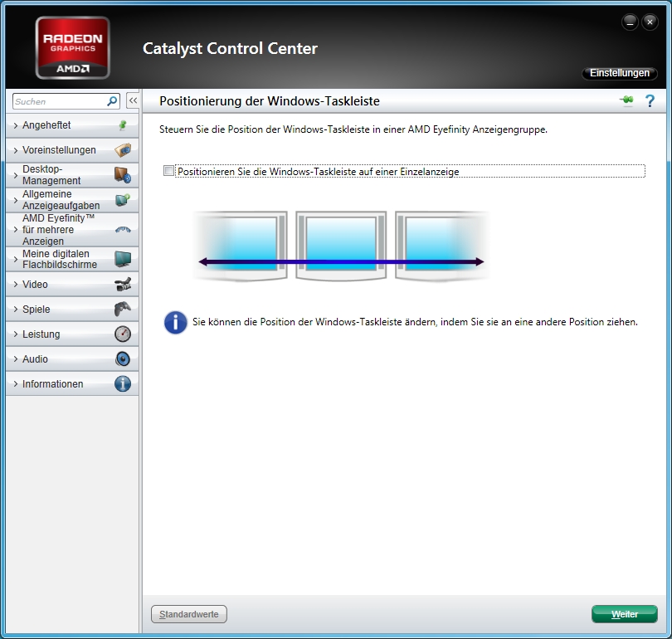Viewport: 672px width, 639px height.
Task: Click the Radeon Graphics AMD logo
Action: coord(72,47)
